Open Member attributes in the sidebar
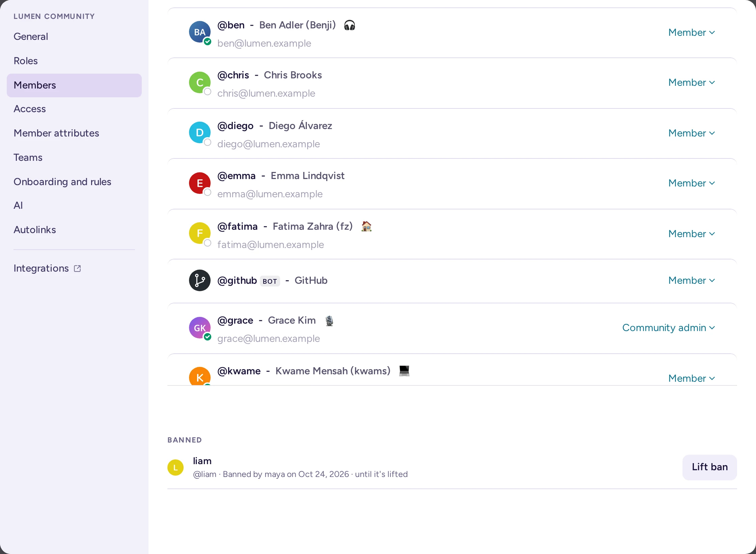 (74, 133)
